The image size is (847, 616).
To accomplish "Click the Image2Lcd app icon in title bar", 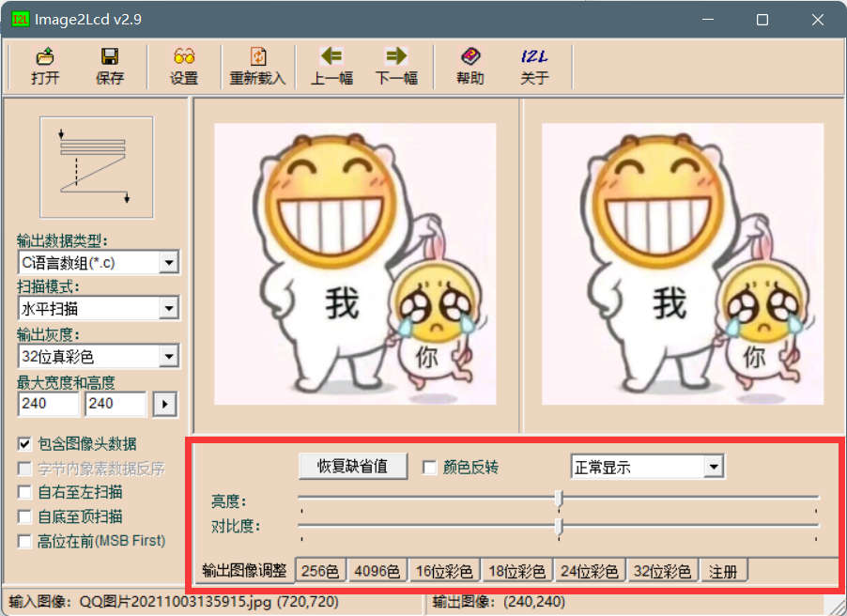I will click(20, 20).
